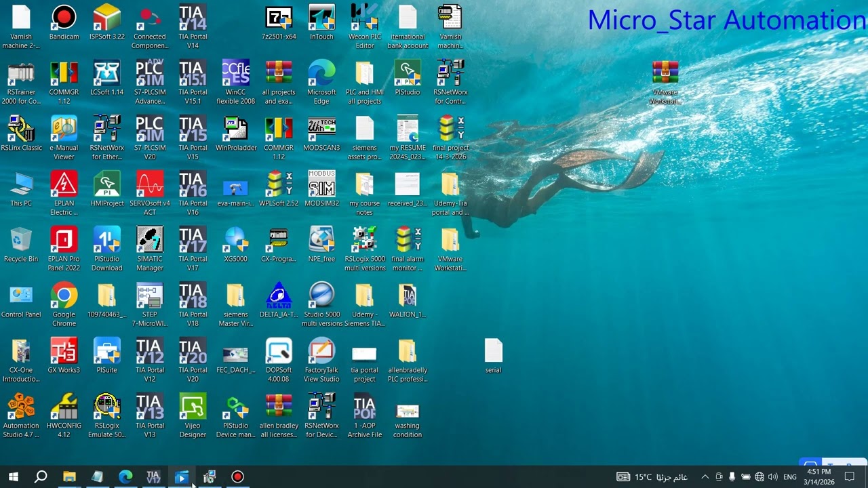The height and width of the screenshot is (488, 868).
Task: Click the Bandicam record icon in taskbar
Action: coord(237,477)
